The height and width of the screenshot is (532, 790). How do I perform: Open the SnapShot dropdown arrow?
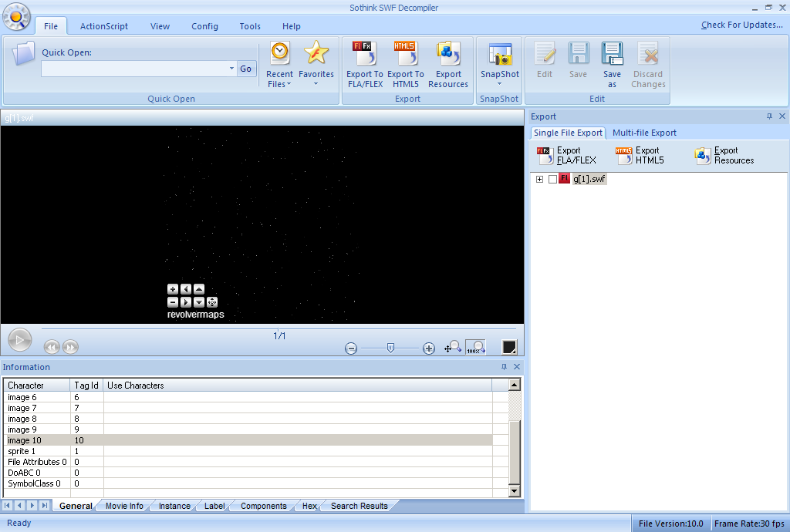499,84
